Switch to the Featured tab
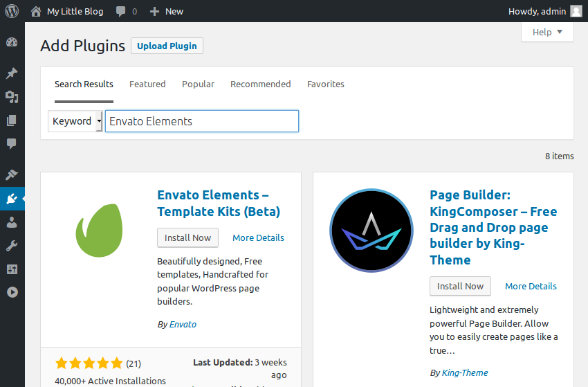This screenshot has width=588, height=387. tap(147, 84)
